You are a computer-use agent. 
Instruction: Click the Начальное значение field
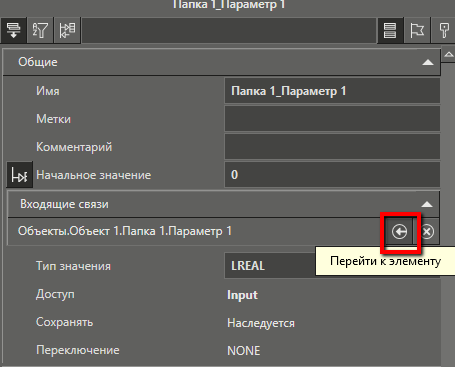pos(332,175)
